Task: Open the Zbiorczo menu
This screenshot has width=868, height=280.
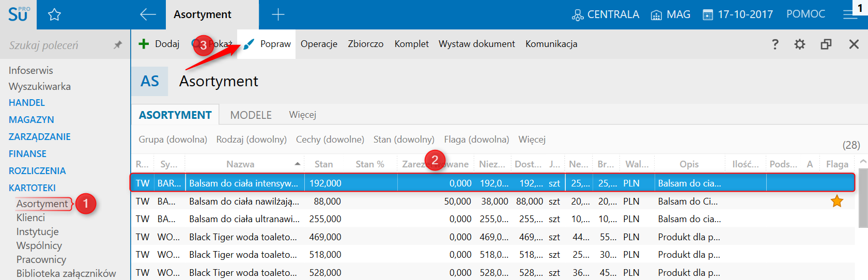Action: (x=366, y=44)
